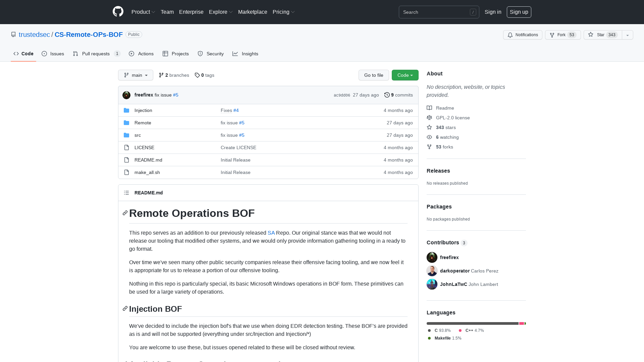Open the star lists dropdown arrow
644x362 pixels.
click(628, 35)
